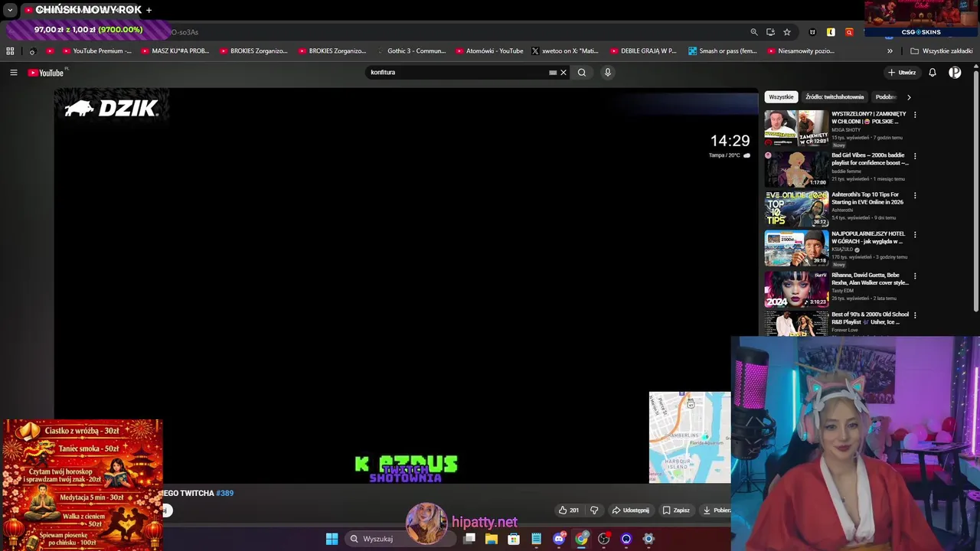Open the account avatar menu
The height and width of the screenshot is (551, 980).
click(955, 73)
